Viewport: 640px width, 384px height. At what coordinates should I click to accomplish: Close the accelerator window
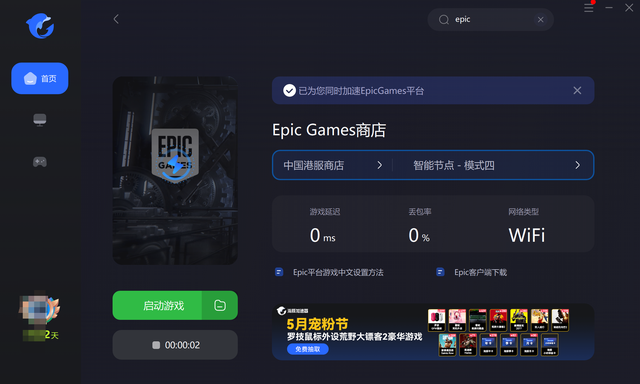(629, 8)
